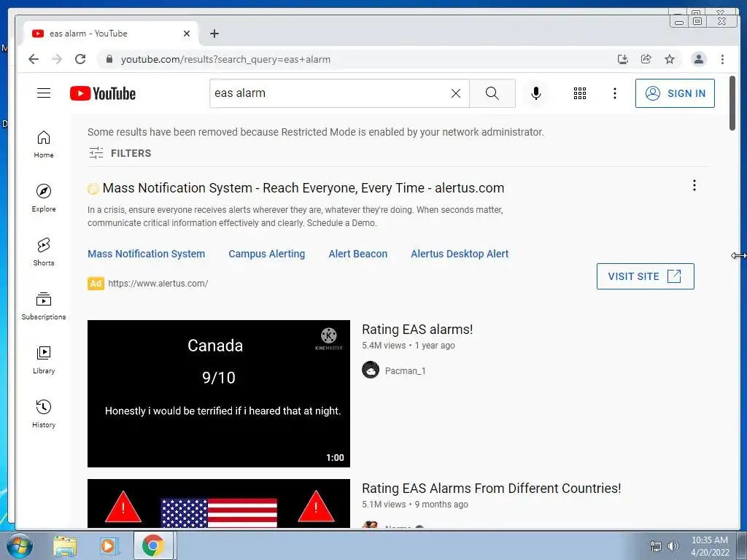Click Campus Alerting sitelink
This screenshot has height=560, width=747.
click(266, 254)
